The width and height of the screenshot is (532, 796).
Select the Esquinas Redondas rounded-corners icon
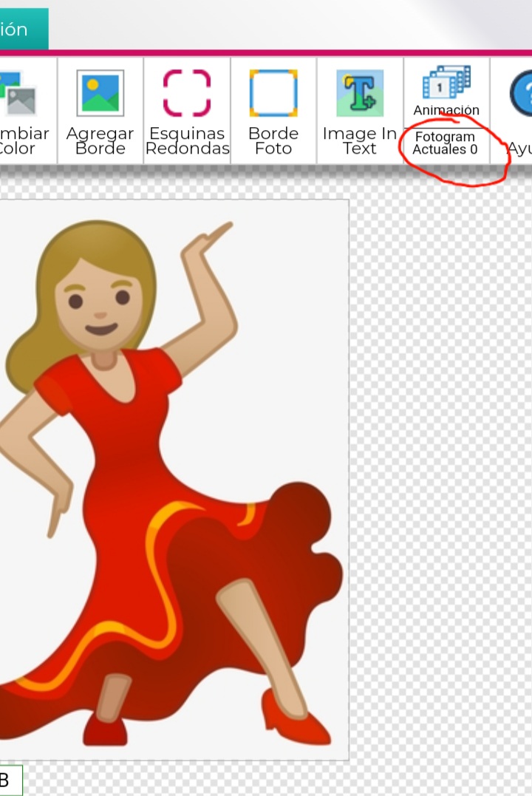pos(187,93)
